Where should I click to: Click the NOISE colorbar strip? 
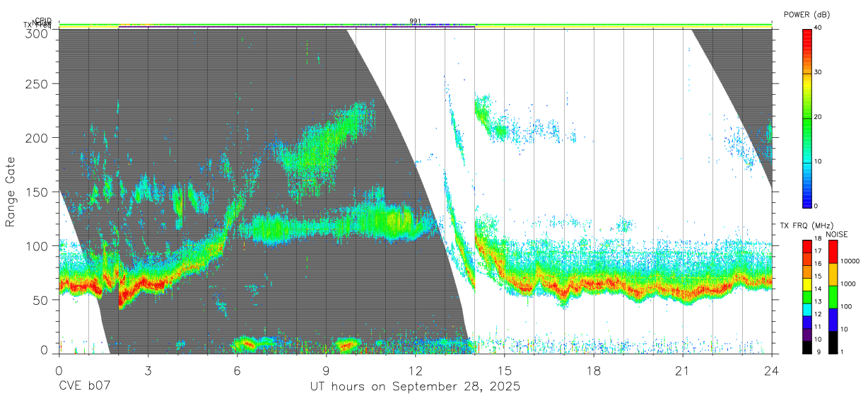[833, 296]
